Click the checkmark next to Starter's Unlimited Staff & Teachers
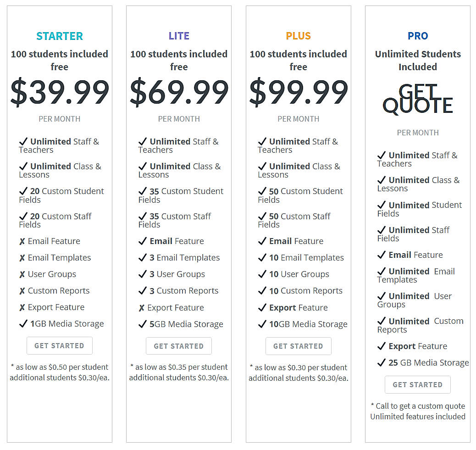Screen dimensions: 476x450 (x=23, y=141)
